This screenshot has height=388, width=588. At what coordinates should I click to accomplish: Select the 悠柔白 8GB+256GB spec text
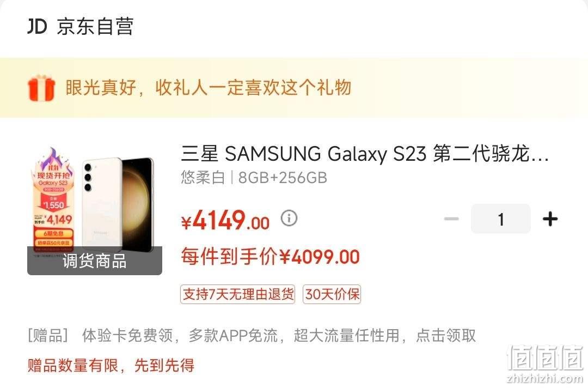click(254, 178)
